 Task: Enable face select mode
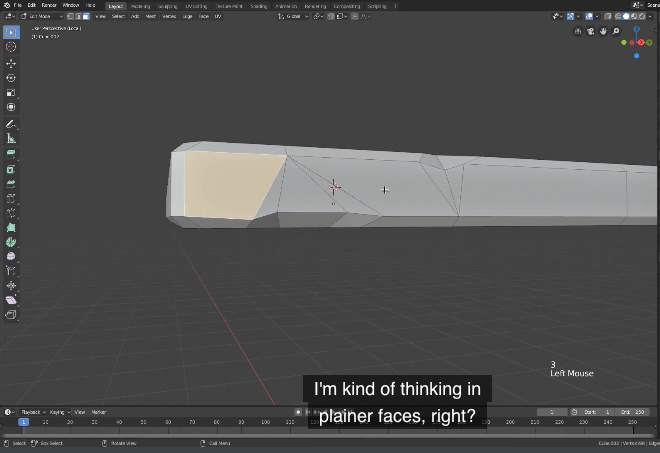coord(86,16)
